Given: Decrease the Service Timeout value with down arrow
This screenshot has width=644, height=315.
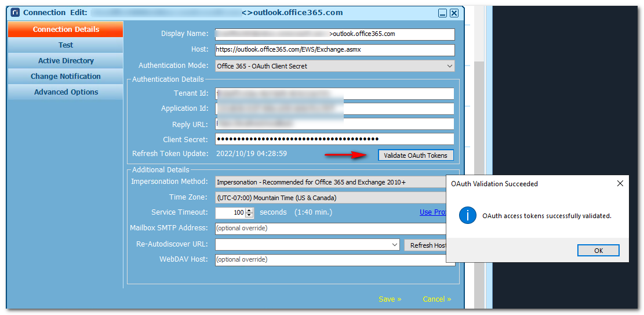Looking at the screenshot, I should pyautogui.click(x=249, y=215).
